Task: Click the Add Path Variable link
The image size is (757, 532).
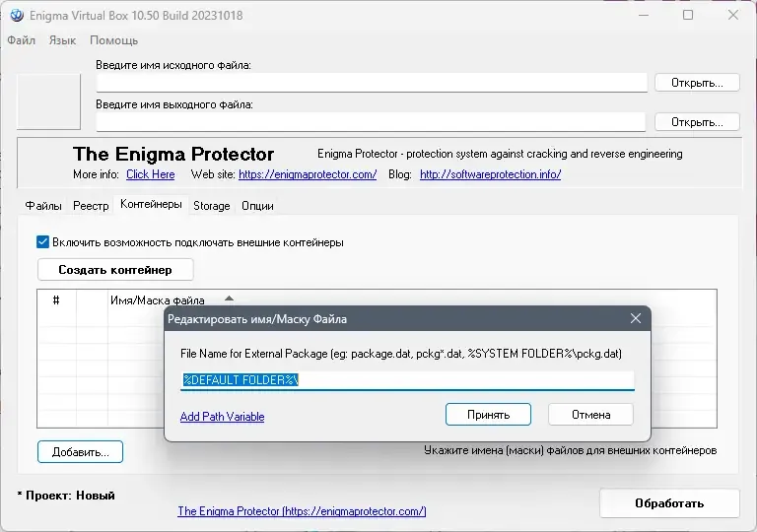Action: point(222,417)
